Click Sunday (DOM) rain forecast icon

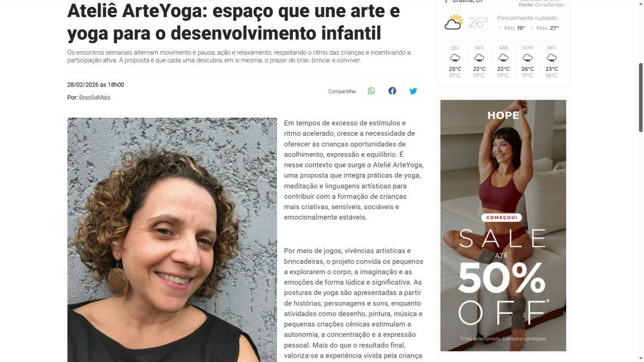(x=527, y=58)
